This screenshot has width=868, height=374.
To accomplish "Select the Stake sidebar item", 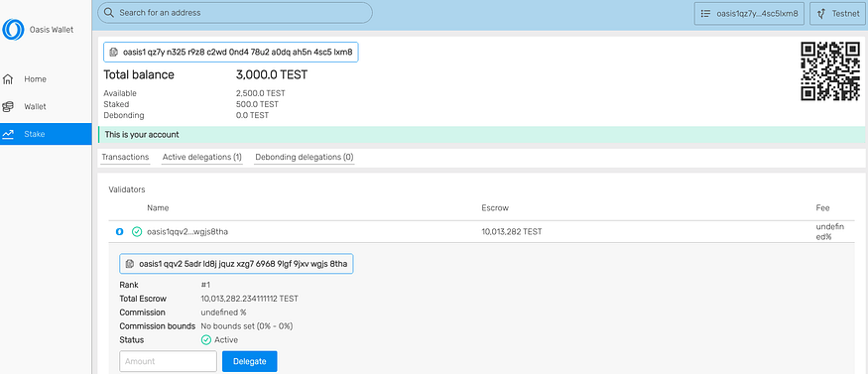I will (46, 134).
